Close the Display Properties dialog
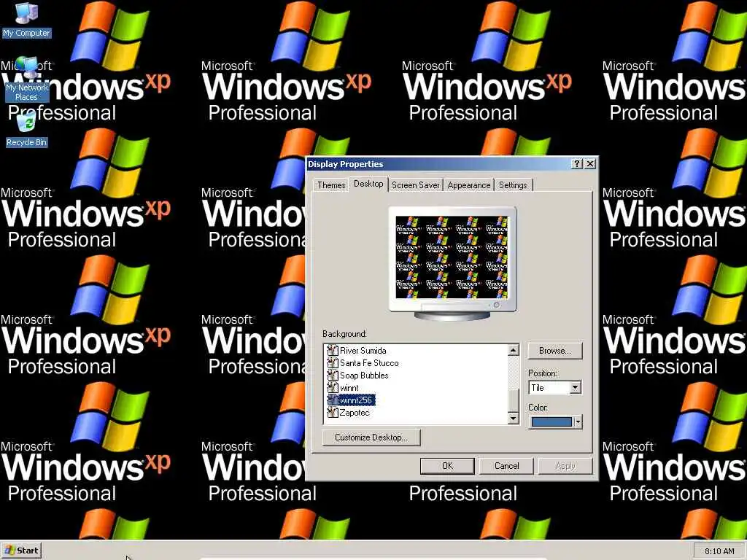 pos(589,164)
